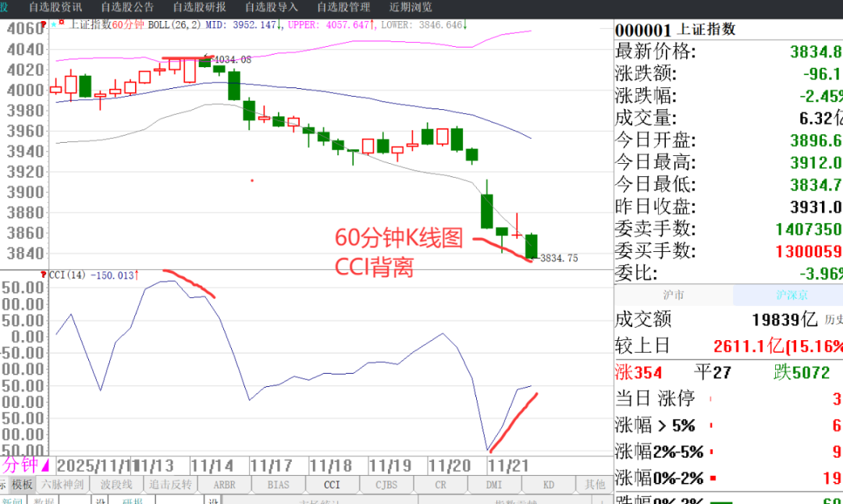Switch to the 追击反转 indicator tab

pos(170,484)
